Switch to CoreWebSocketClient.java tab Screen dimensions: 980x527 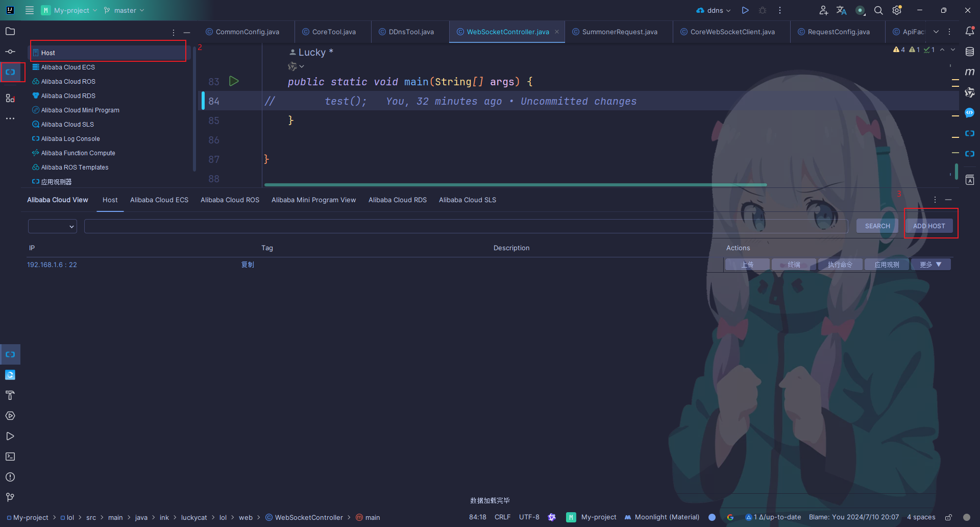pos(732,32)
